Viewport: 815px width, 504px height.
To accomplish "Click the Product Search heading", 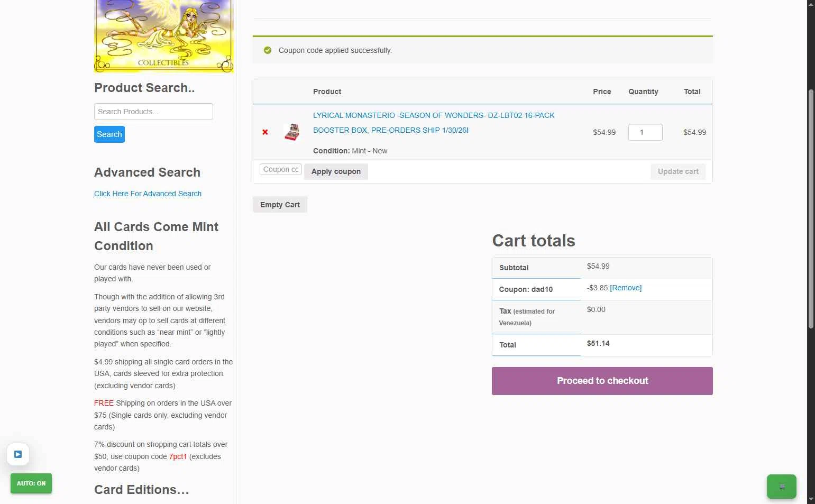I will point(144,88).
